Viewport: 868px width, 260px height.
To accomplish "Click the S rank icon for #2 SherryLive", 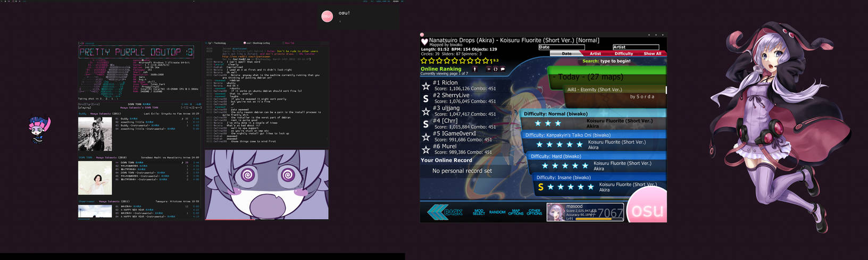I will (x=425, y=98).
